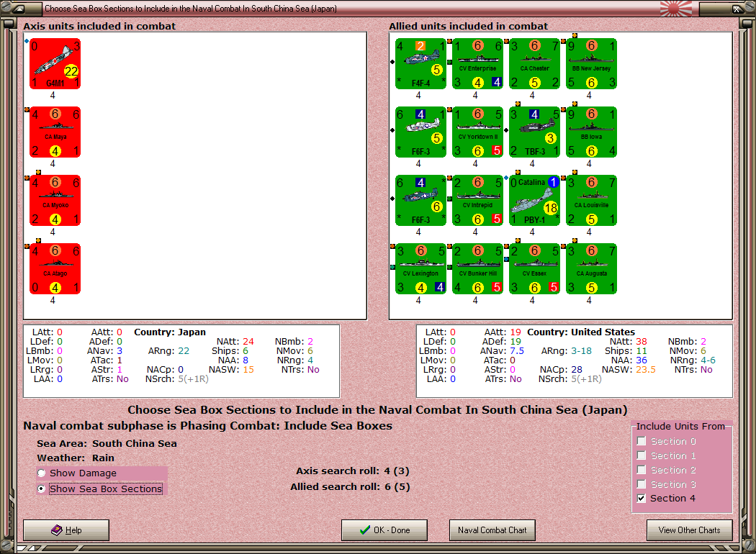
Task: Select the CV Bunker Hill carrier unit
Action: coord(478,269)
